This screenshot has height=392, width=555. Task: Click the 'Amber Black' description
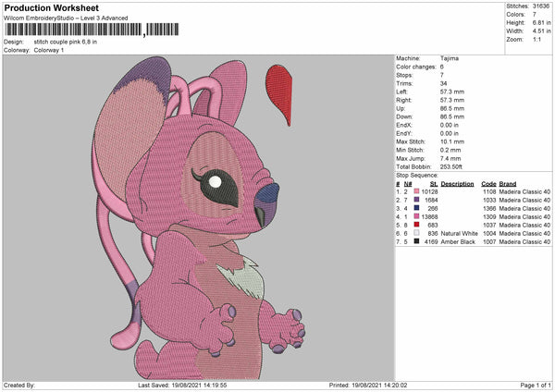[x=458, y=242]
